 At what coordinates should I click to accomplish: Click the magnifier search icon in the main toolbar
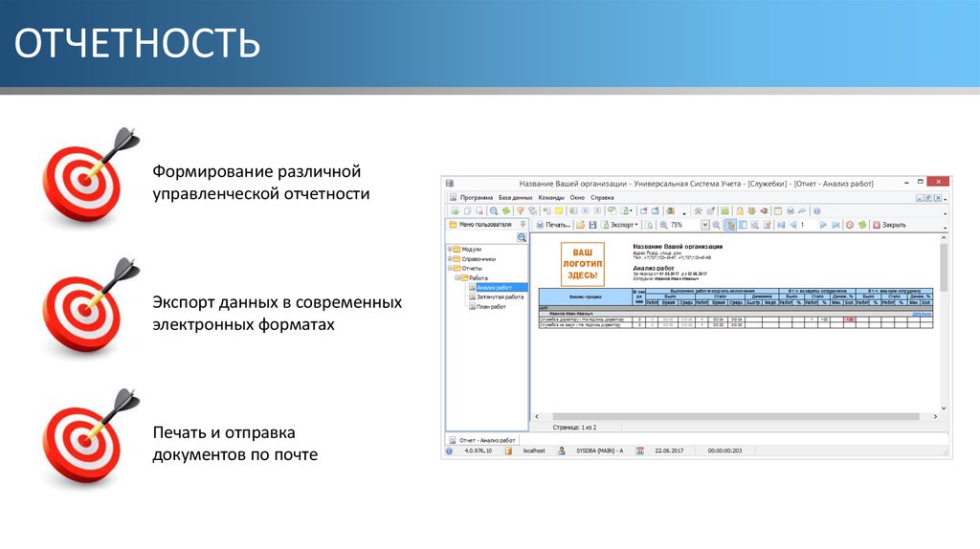coord(494,211)
